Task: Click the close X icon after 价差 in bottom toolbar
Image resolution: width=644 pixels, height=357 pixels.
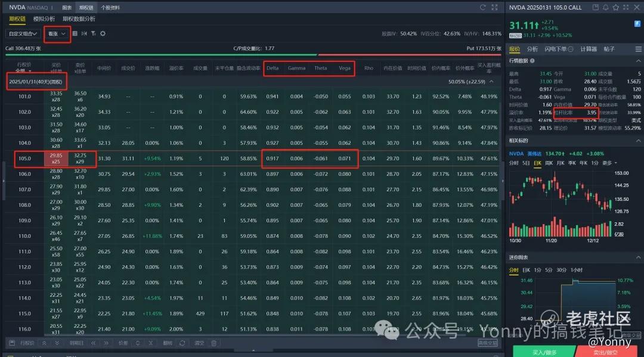Action: tap(151, 343)
